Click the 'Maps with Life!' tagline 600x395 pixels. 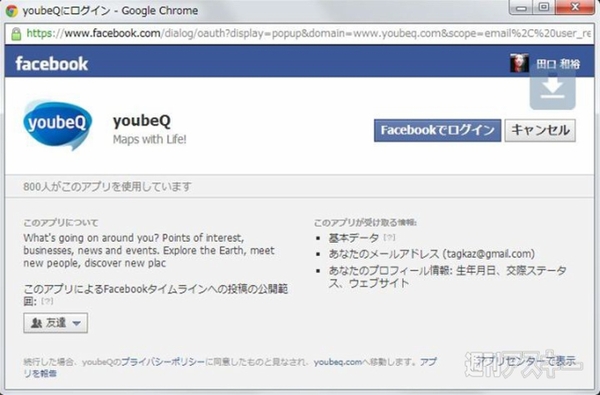click(x=150, y=139)
